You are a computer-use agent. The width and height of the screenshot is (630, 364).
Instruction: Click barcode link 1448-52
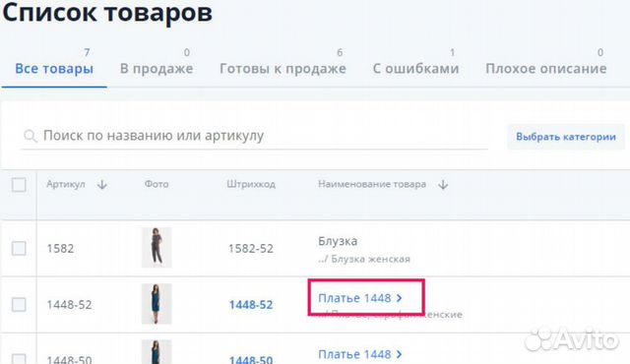251,305
